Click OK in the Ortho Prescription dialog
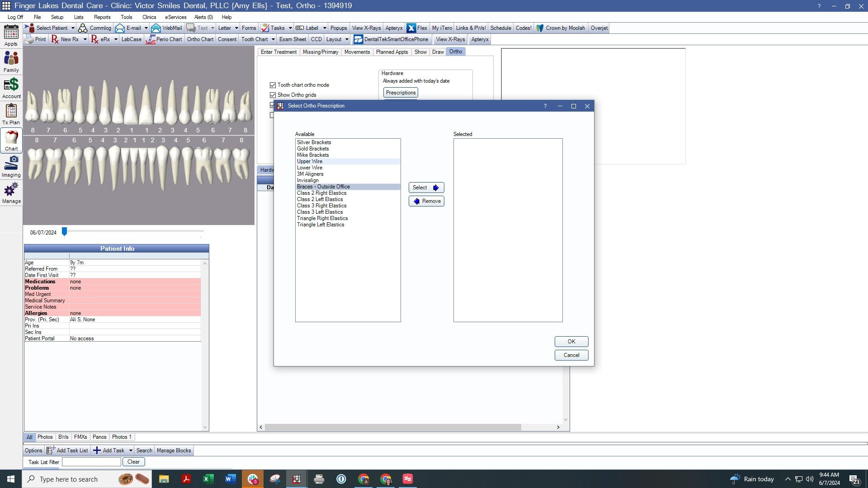Image resolution: width=868 pixels, height=488 pixels. pyautogui.click(x=571, y=342)
